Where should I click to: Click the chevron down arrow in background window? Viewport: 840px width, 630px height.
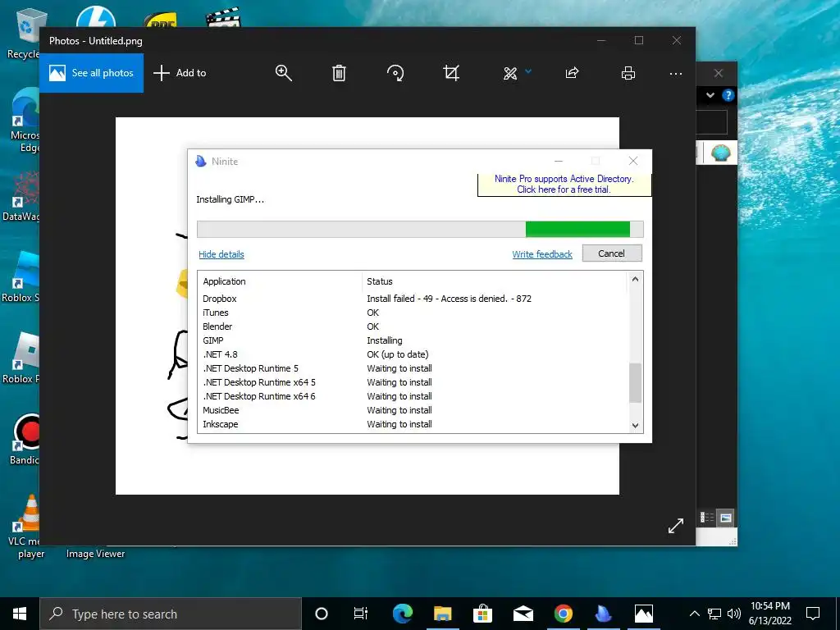pyautogui.click(x=710, y=95)
